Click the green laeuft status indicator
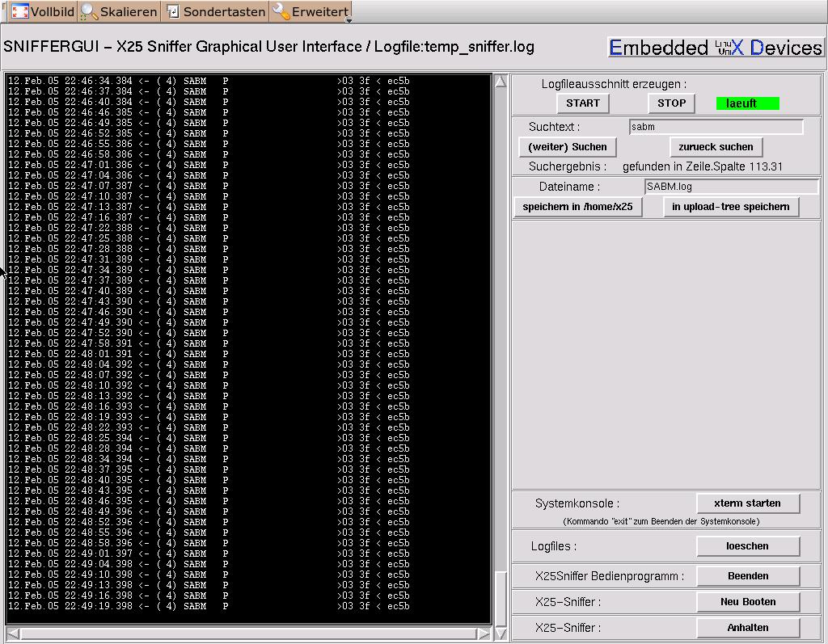 747,103
